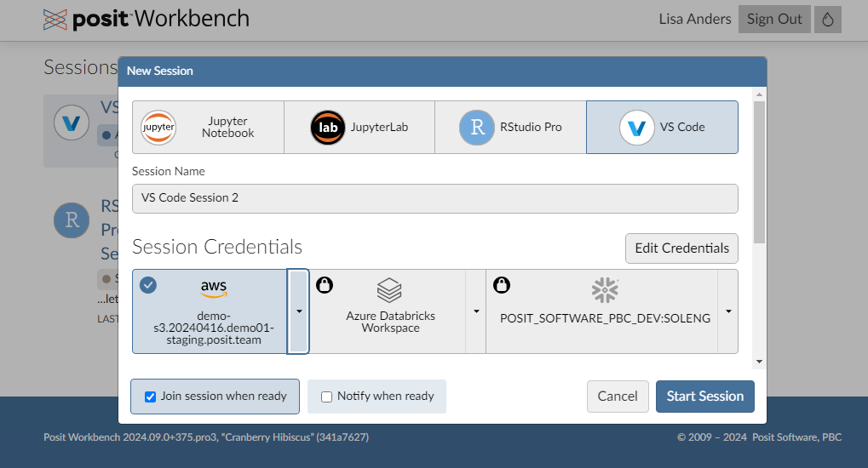Uncheck Join session when ready
Viewport: 868px width, 468px height.
(150, 397)
